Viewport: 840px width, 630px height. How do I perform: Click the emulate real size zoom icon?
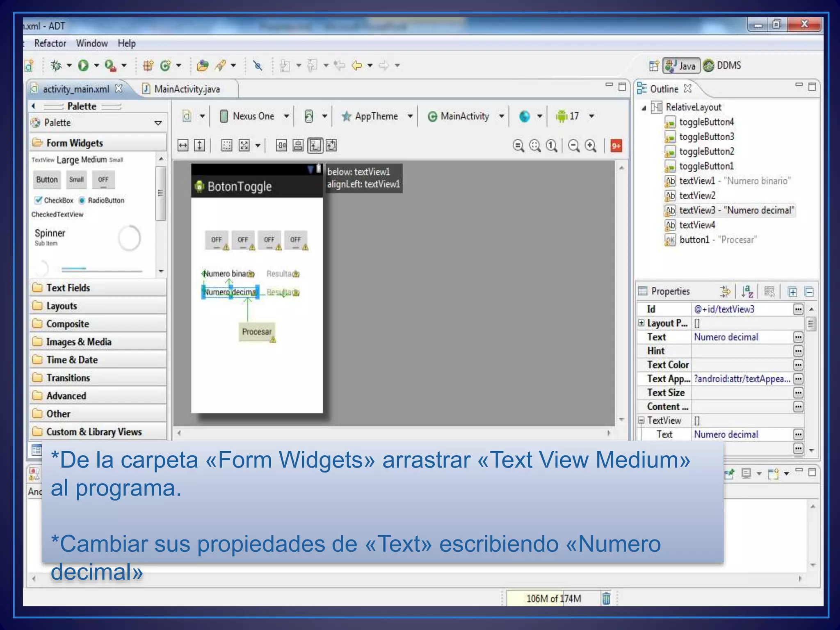tap(518, 146)
